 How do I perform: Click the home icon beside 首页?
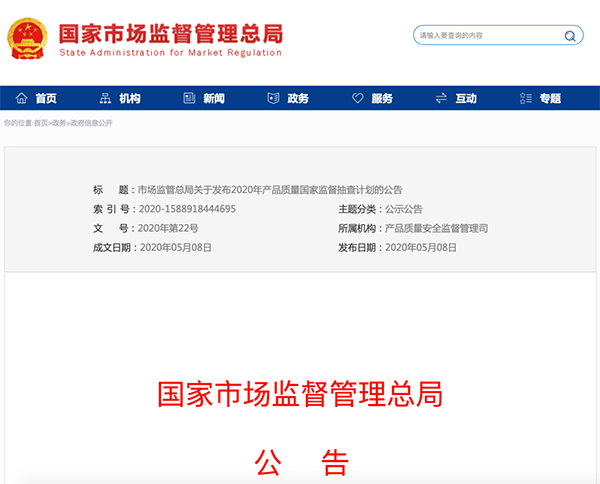click(x=21, y=99)
